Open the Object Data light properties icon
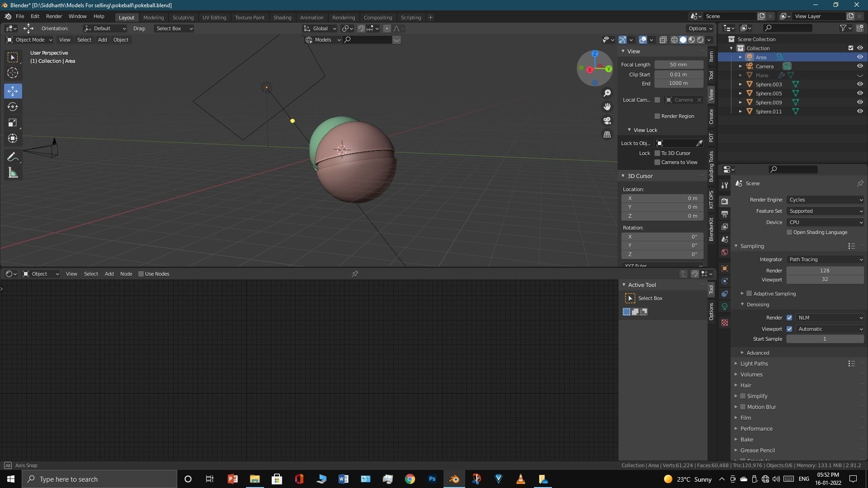 (x=725, y=306)
